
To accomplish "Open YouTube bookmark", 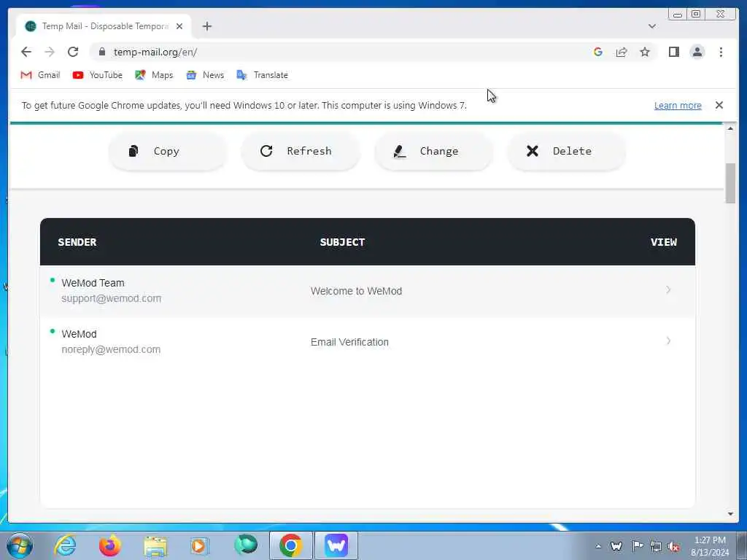I will point(98,75).
